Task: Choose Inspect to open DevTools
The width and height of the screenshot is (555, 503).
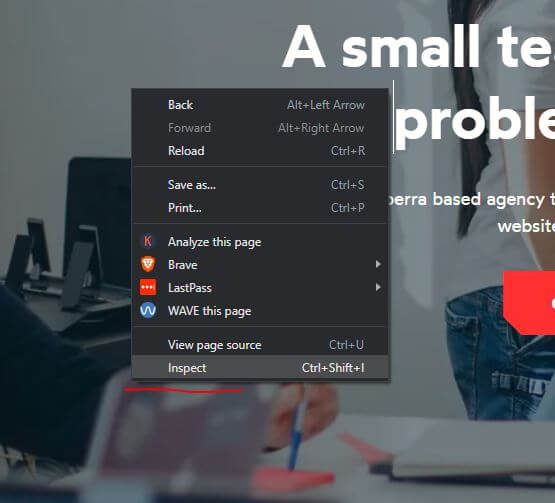Action: [x=261, y=368]
